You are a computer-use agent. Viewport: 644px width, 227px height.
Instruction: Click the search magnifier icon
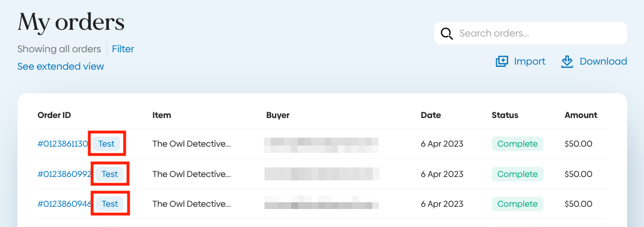pyautogui.click(x=447, y=33)
